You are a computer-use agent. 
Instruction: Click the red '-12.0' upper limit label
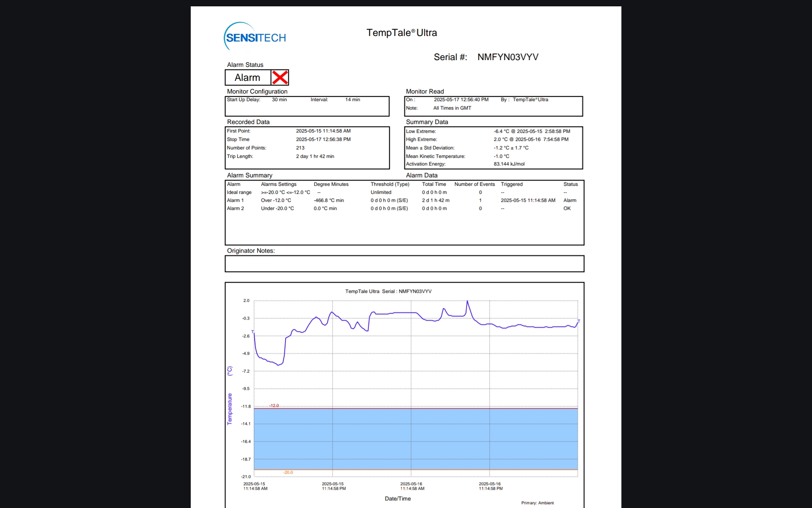pyautogui.click(x=274, y=406)
